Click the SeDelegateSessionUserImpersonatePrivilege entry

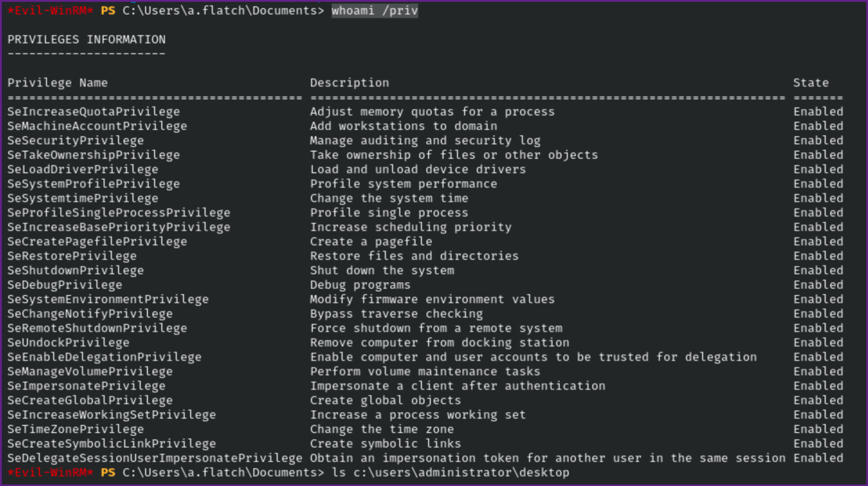(x=155, y=458)
